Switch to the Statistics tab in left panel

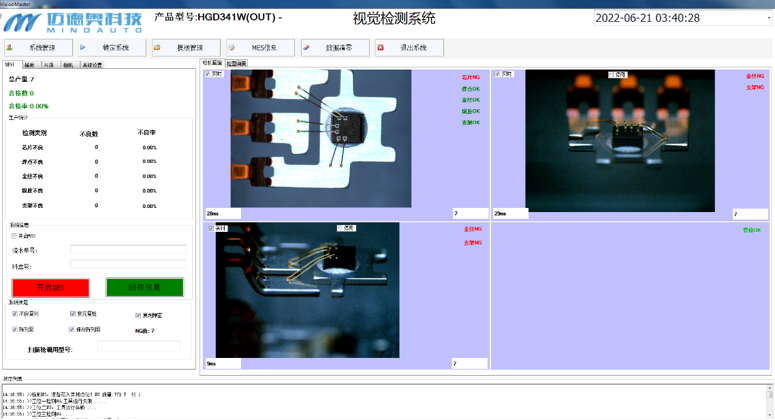pyautogui.click(x=11, y=64)
